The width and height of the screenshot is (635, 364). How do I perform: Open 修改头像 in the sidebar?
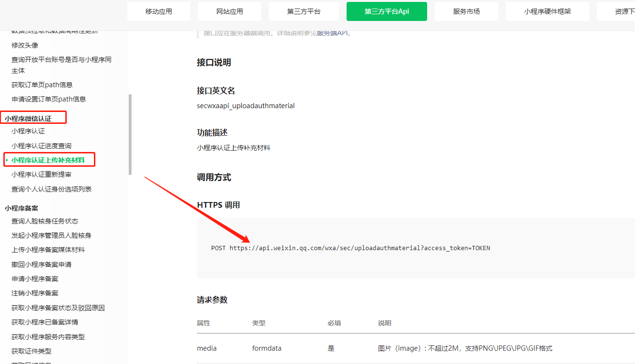(x=25, y=45)
